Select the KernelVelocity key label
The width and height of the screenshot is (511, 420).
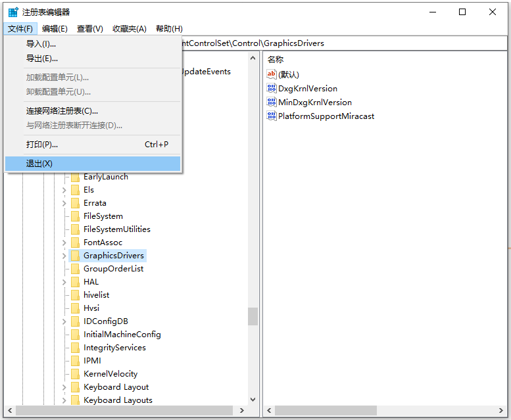(x=110, y=374)
